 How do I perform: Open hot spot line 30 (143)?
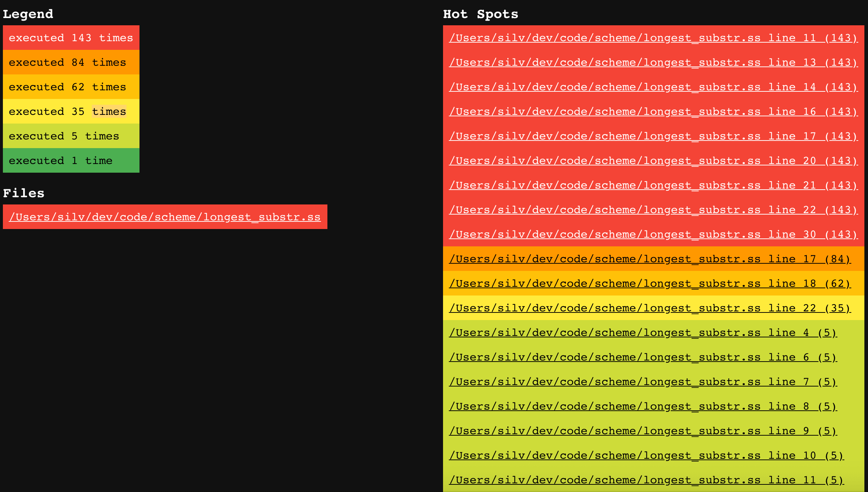[x=653, y=234]
